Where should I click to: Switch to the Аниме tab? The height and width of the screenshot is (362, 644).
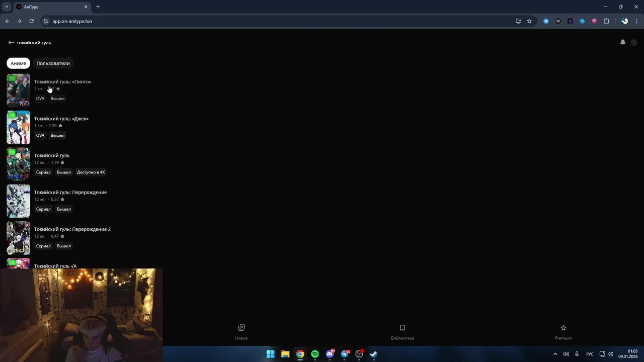tap(18, 63)
